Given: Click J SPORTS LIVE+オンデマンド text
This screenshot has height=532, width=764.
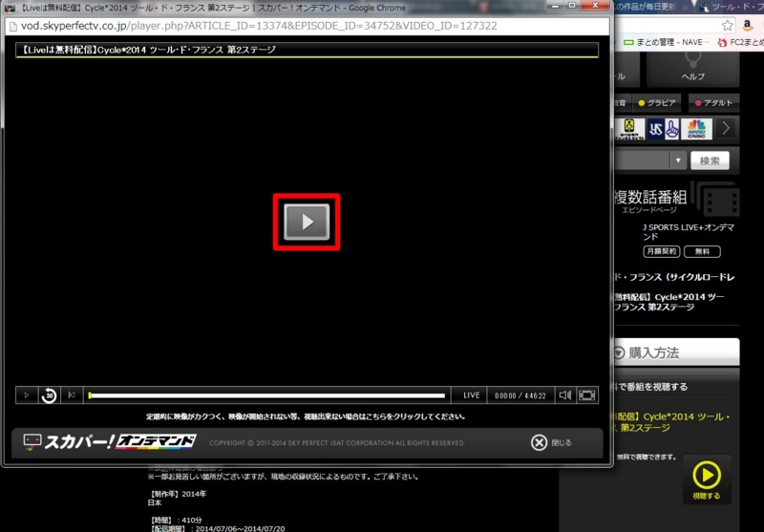Looking at the screenshot, I should [x=688, y=232].
